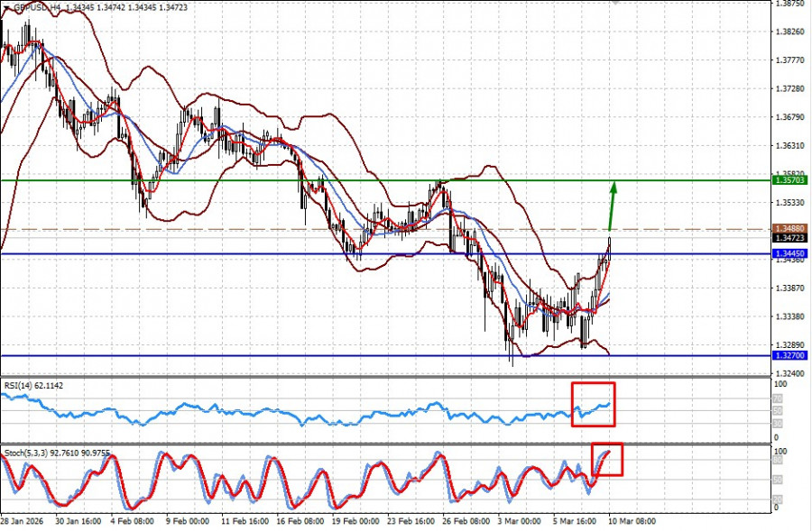Click the 1.36310 value on the price axis
This screenshot has width=812, height=531.
790,146
